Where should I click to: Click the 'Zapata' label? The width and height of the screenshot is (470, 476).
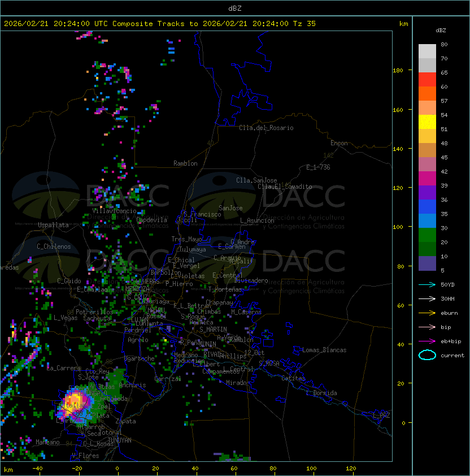(x=125, y=421)
